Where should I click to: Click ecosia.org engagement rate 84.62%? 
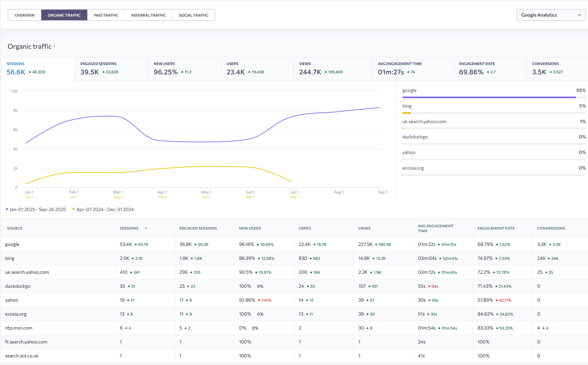(x=485, y=314)
